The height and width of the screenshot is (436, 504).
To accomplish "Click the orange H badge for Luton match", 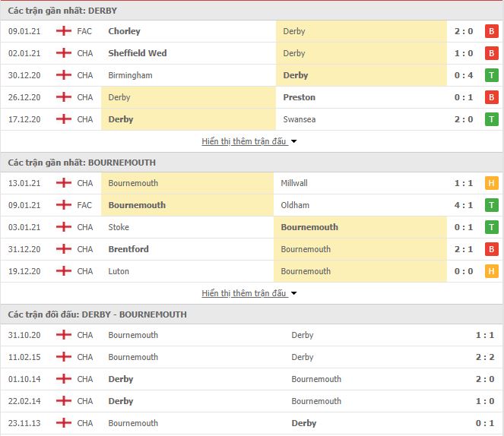I will pyautogui.click(x=492, y=271).
